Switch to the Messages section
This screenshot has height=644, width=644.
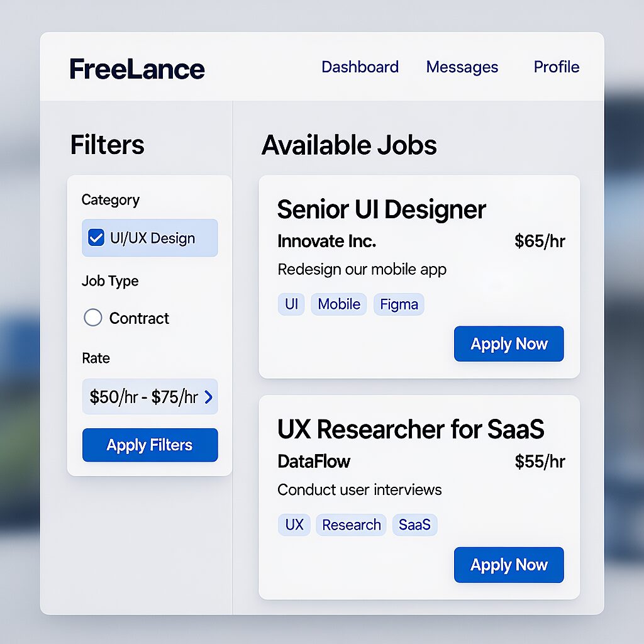(462, 67)
